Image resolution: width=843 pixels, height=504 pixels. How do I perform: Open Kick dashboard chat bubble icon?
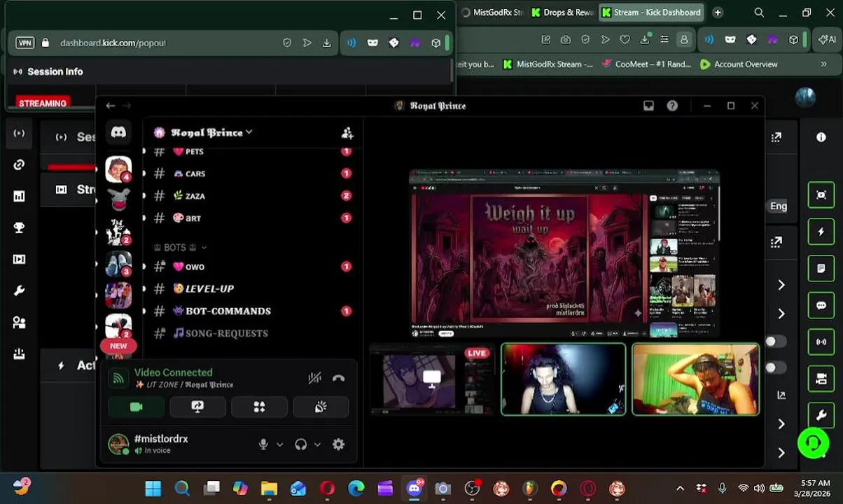(821, 305)
